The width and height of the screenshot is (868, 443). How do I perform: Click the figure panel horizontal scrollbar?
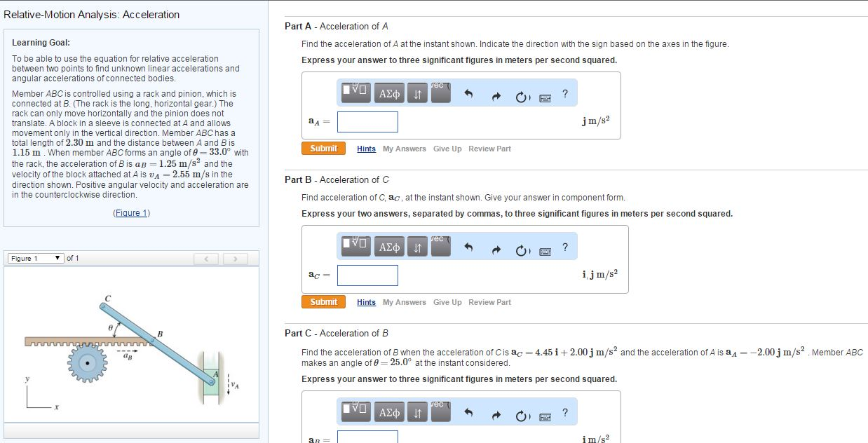(x=131, y=430)
